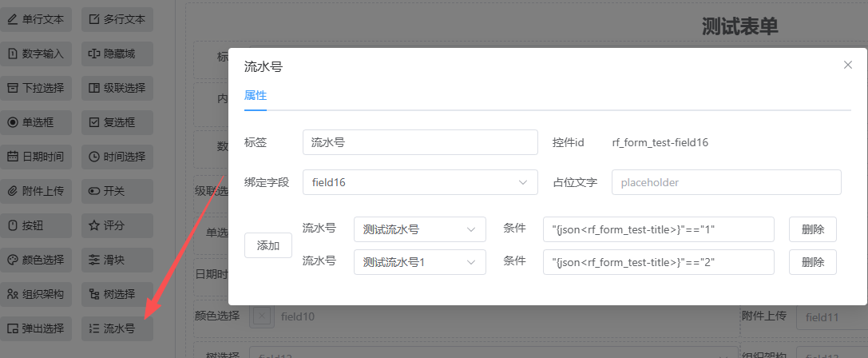Click the 附件上传 paperclip icon
The height and width of the screenshot is (358, 868).
pos(12,191)
